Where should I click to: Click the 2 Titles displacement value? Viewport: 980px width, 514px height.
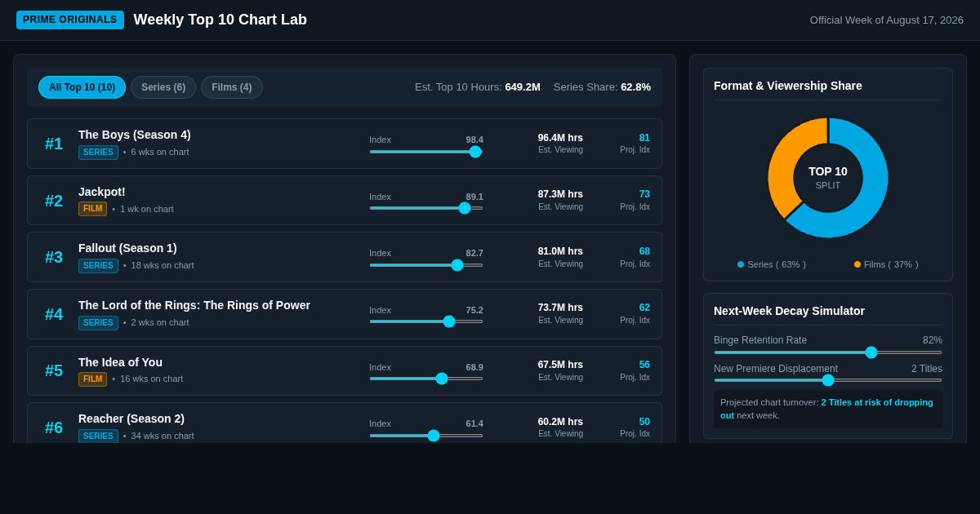click(927, 369)
